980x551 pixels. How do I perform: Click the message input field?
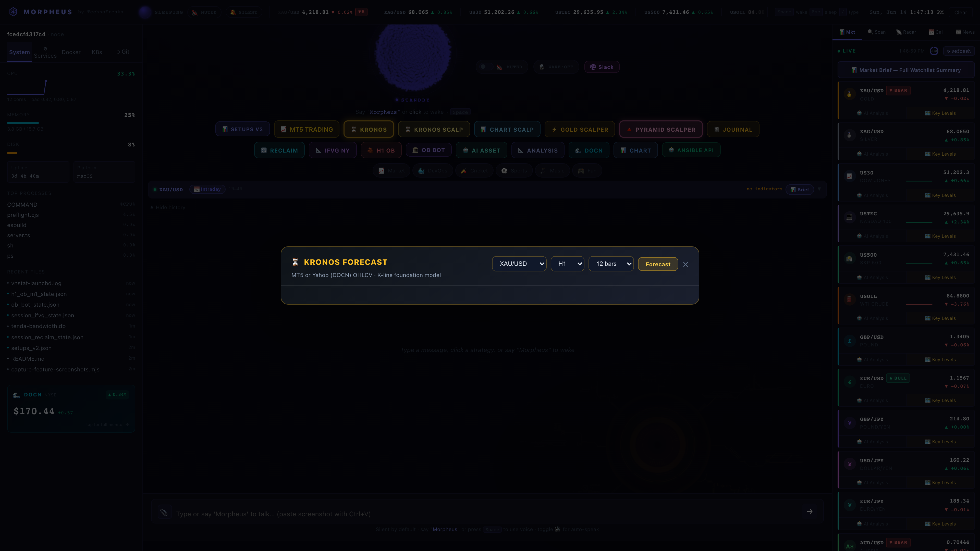pos(487,514)
